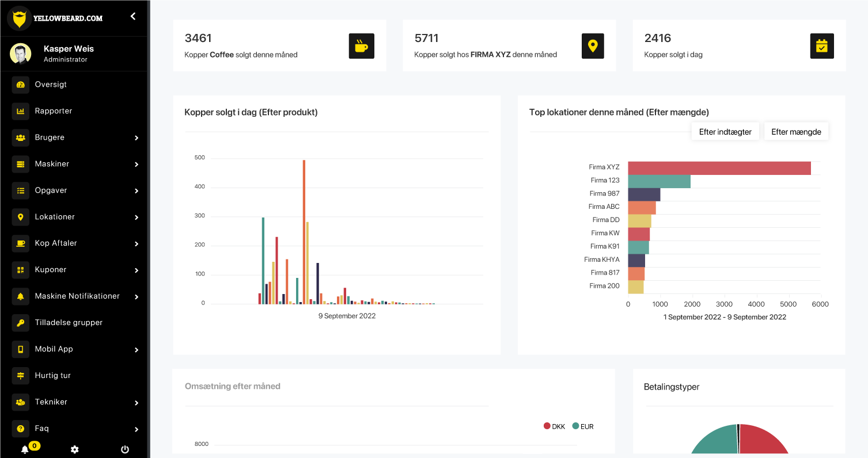Click the power logout icon
Screen dimensions: 868x458
pyautogui.click(x=125, y=450)
